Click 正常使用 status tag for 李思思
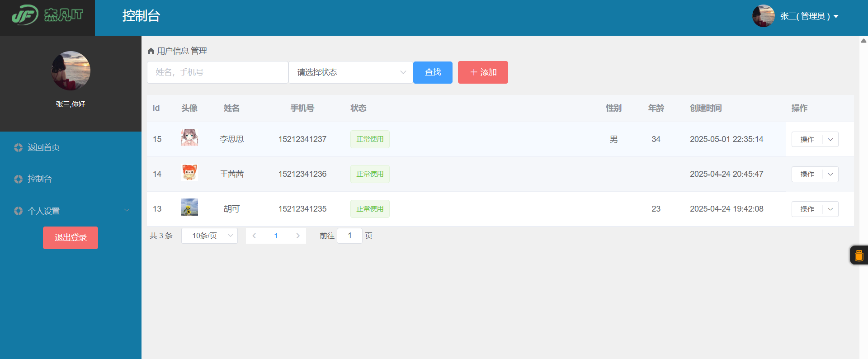Image resolution: width=868 pixels, height=359 pixels. pyautogui.click(x=370, y=139)
